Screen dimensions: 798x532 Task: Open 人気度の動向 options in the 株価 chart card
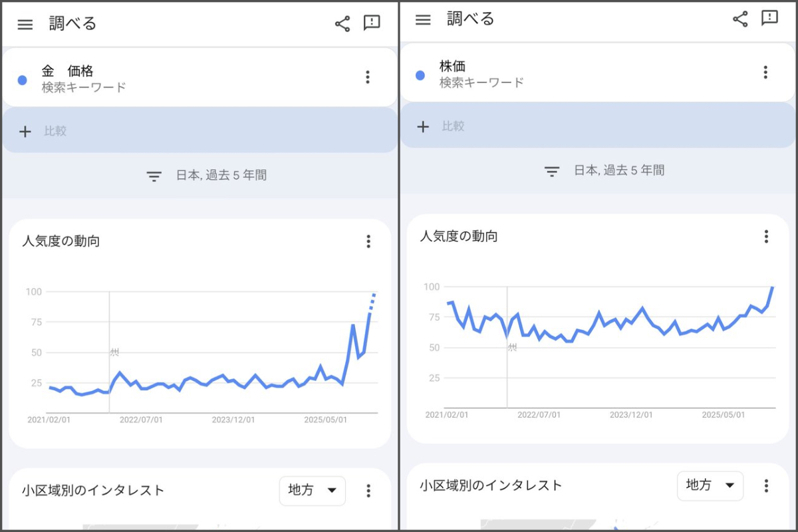pos(766,236)
